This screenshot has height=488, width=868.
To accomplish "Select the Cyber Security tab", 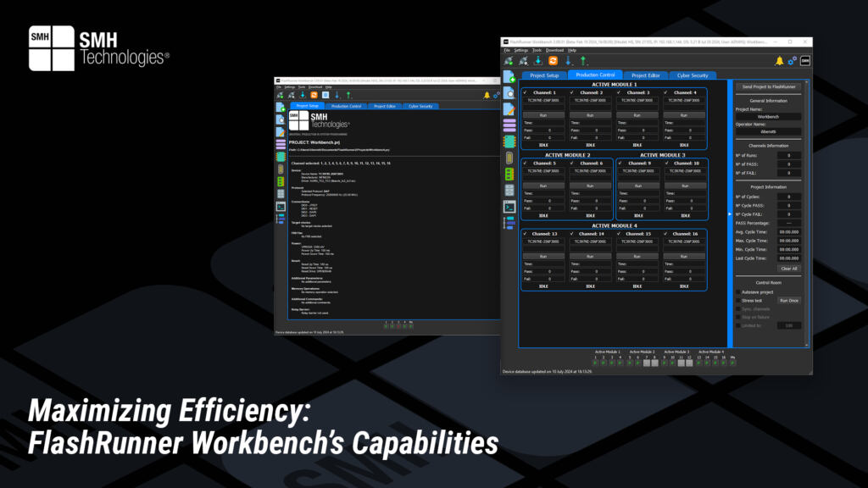I will pyautogui.click(x=693, y=75).
